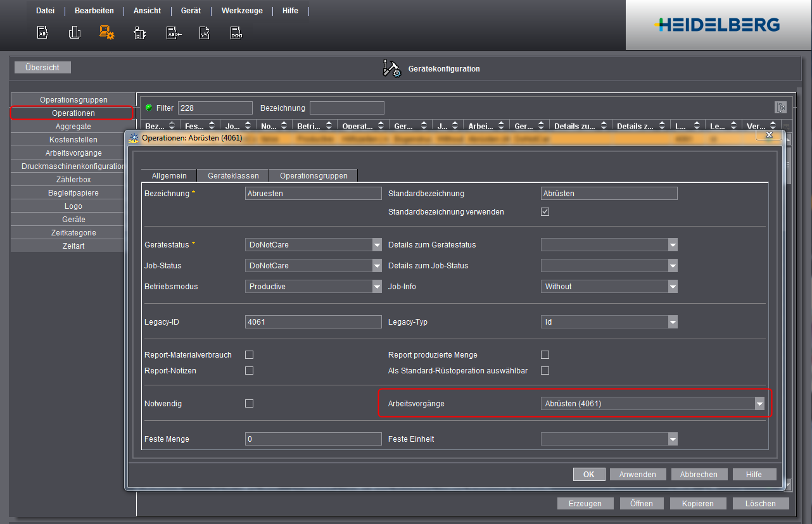Enable the Report-Materialverbrauch checkbox
The width and height of the screenshot is (812, 524).
pos(249,355)
